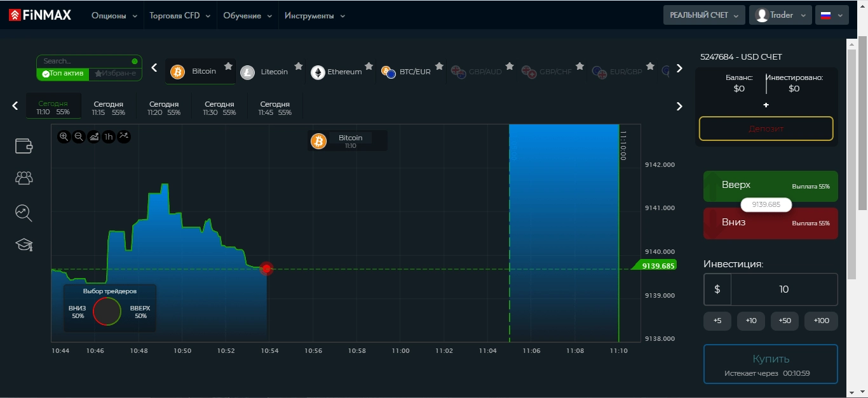Click the plus sign under balance
This screenshot has width=868, height=398.
coord(766,105)
